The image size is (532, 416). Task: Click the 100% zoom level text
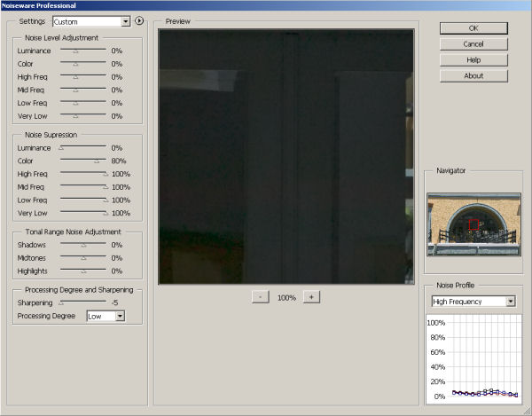(x=286, y=297)
